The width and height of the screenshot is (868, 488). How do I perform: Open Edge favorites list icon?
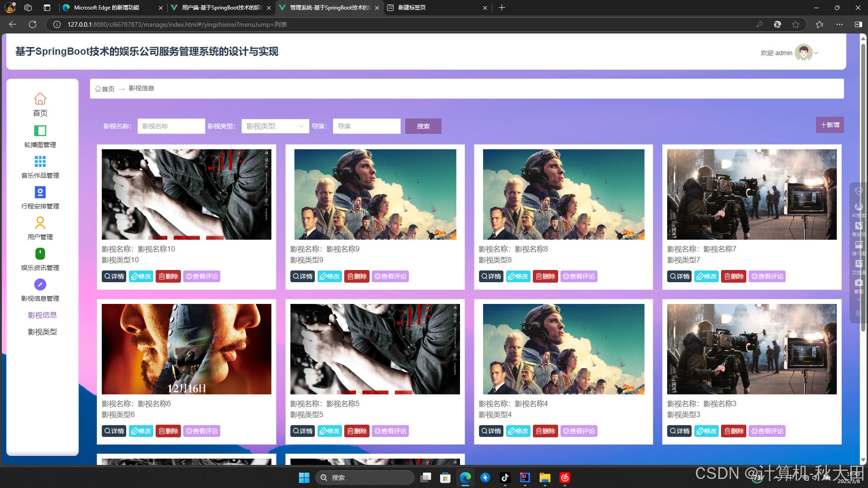coord(820,24)
